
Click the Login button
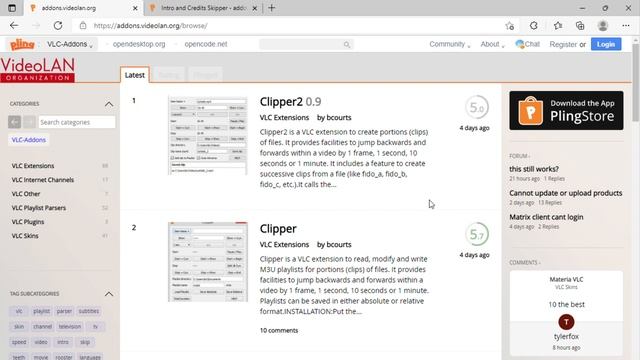606,44
